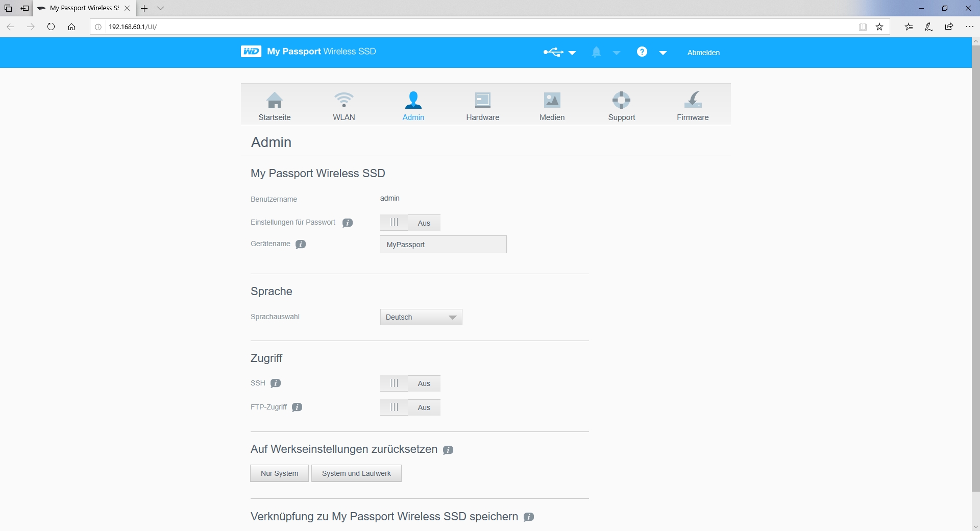Close the My Passport Wireless tab
The image size is (980, 531).
[x=128, y=8]
